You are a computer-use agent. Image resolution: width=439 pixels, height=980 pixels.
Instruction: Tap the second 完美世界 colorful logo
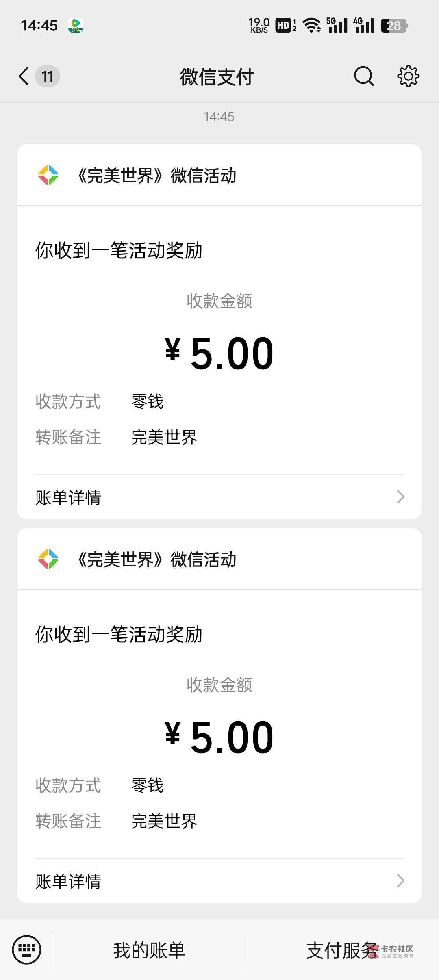coord(48,559)
